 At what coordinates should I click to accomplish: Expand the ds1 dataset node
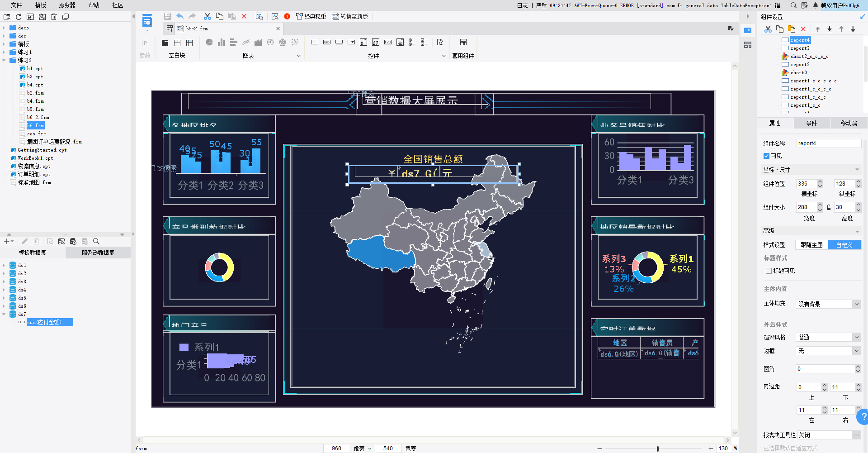[4, 265]
